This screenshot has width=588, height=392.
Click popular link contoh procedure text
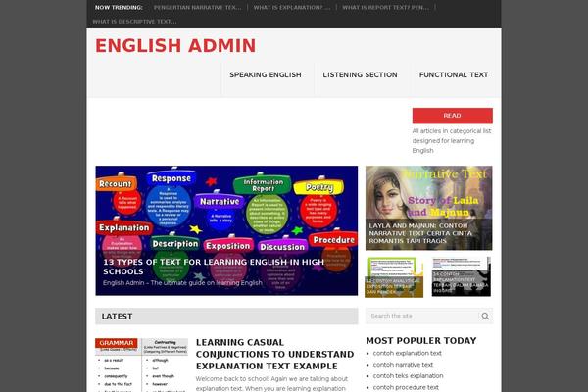(x=406, y=387)
